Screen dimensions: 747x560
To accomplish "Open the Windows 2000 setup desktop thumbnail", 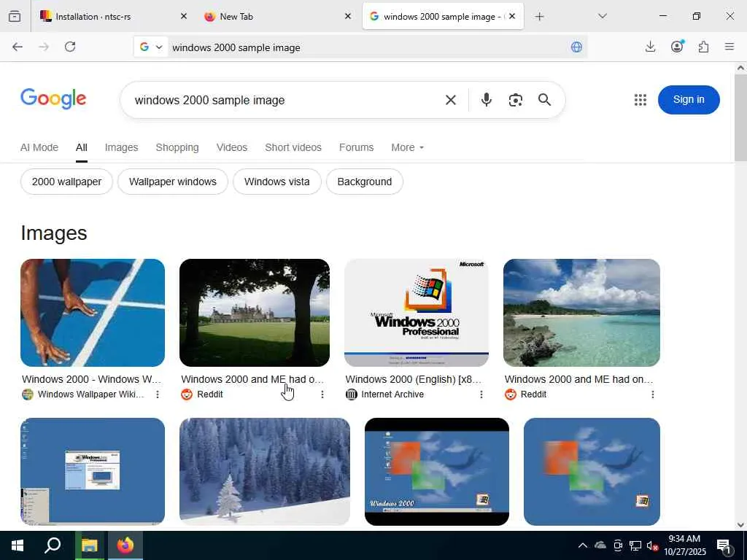I will tap(93, 472).
